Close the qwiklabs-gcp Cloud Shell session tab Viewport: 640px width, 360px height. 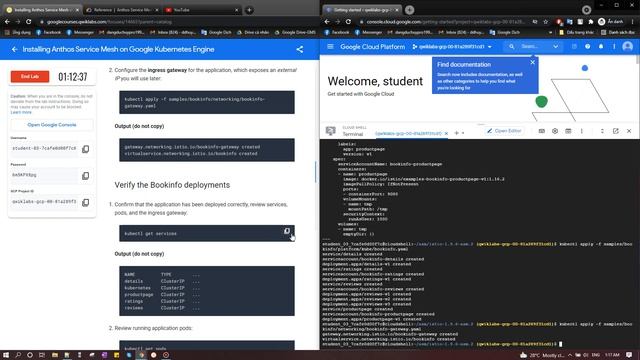(x=446, y=133)
